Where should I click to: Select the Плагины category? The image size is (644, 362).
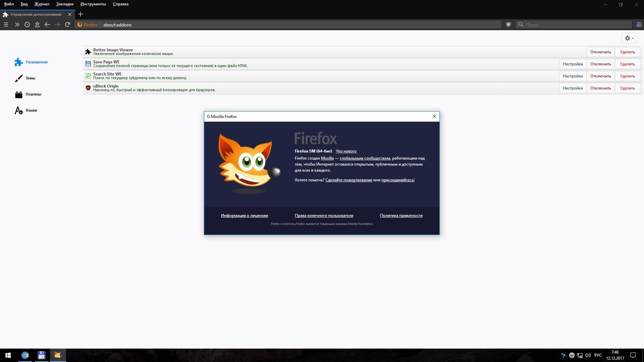pyautogui.click(x=29, y=94)
